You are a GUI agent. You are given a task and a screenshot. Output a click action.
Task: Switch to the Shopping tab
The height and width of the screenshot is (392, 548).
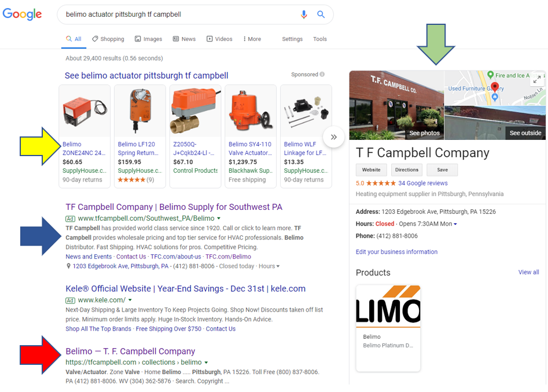[108, 39]
